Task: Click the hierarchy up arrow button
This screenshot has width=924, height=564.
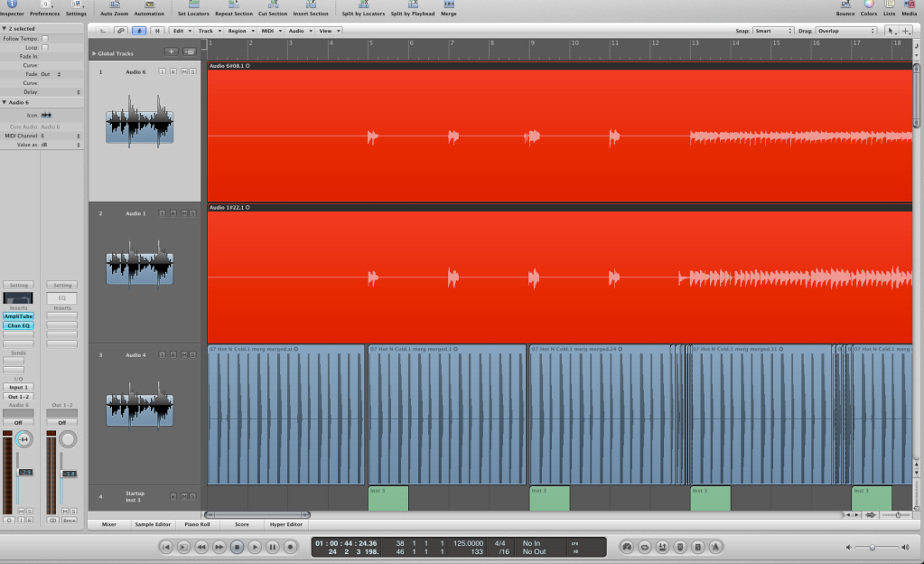Action: point(103,31)
